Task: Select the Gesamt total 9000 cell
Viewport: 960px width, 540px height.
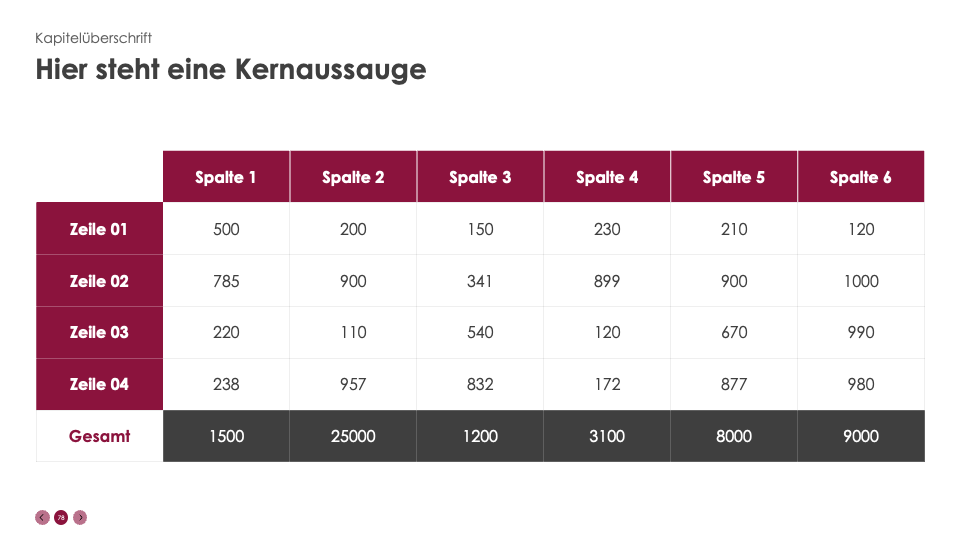Action: [861, 436]
